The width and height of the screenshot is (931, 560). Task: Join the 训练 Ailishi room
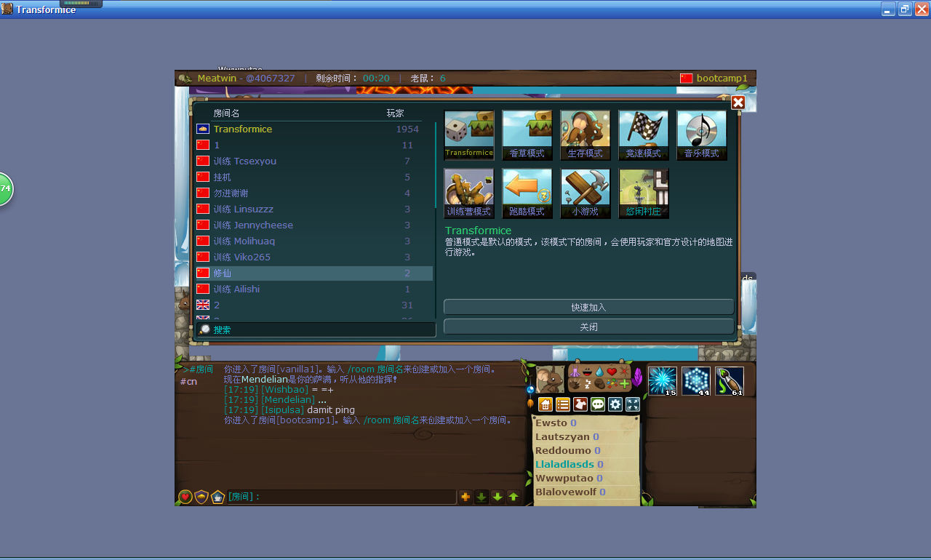pos(314,289)
